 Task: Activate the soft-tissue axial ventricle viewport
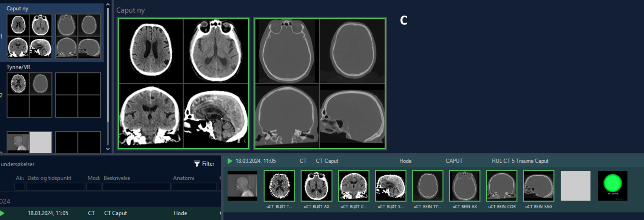[151, 51]
